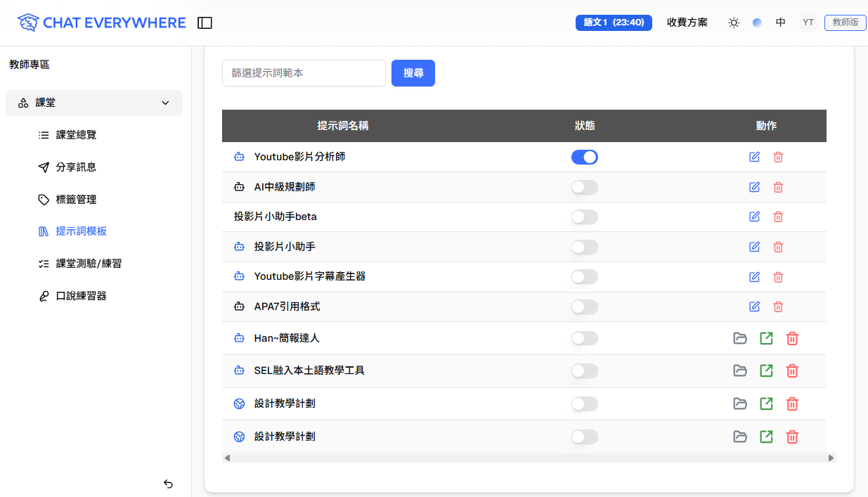868x497 pixels.
Task: Delete the last 設計教學計劃 prompt
Action: [792, 437]
